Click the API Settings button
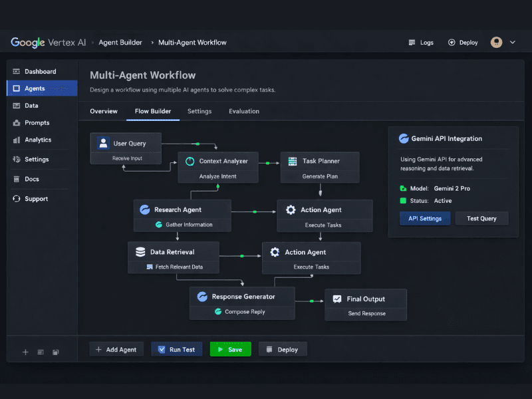Image resolution: width=532 pixels, height=399 pixels. [x=425, y=218]
